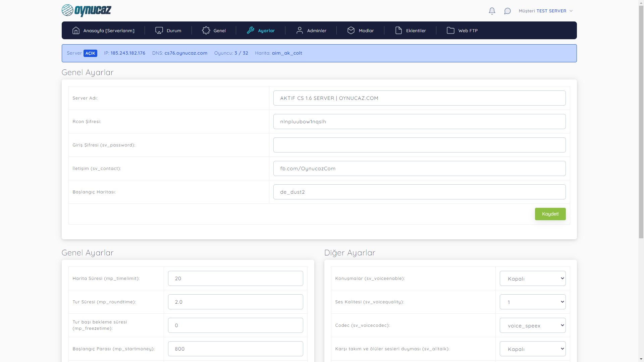Open the Codec (sv_voicecodec) dropdown
This screenshot has width=644, height=362.
coord(533,325)
